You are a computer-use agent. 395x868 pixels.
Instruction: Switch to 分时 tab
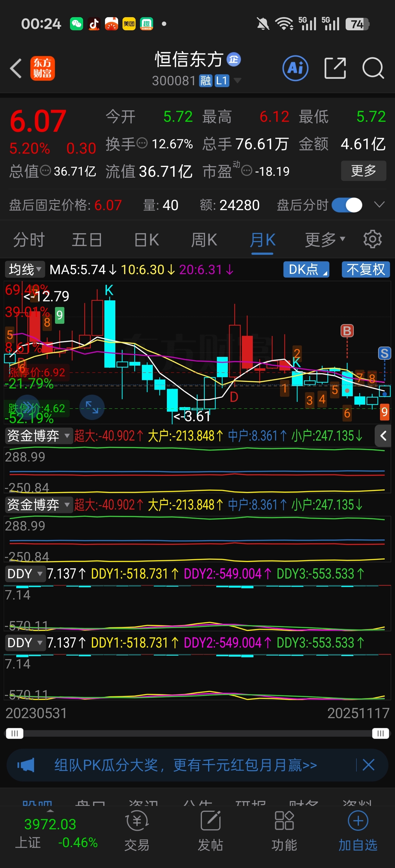29,239
